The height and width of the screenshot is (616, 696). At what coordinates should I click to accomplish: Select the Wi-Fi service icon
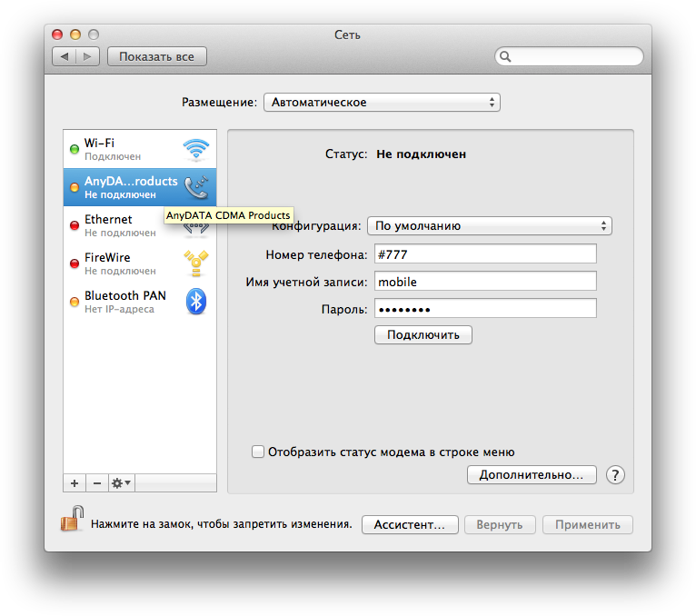[195, 149]
